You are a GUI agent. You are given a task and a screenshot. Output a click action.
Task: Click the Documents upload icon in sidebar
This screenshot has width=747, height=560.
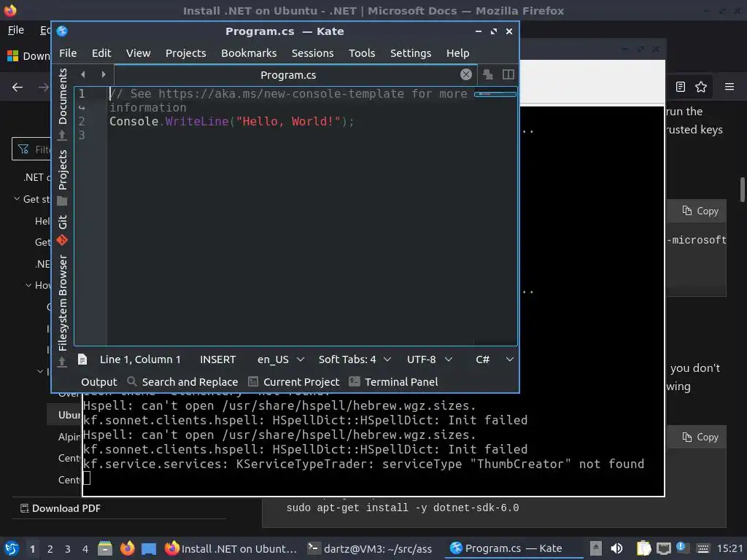[x=62, y=135]
